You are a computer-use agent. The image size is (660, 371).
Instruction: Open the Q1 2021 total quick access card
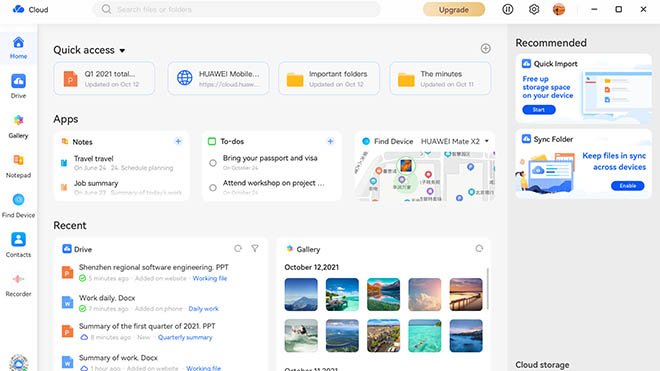tap(104, 78)
